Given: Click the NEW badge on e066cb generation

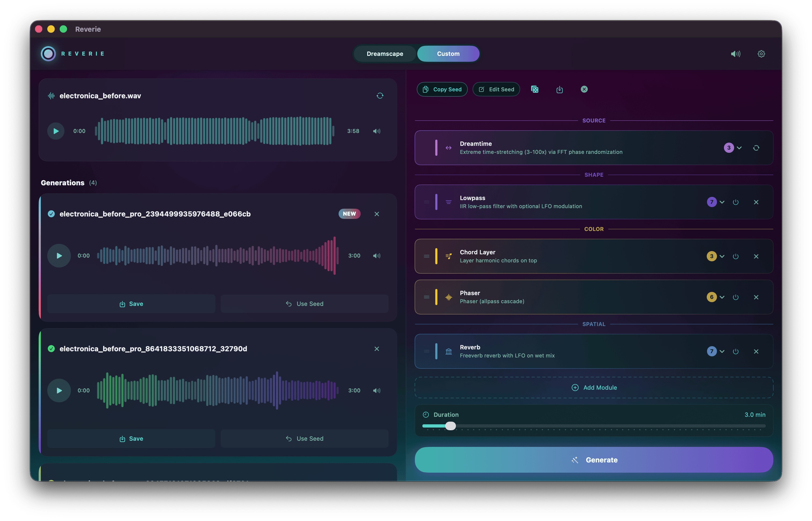Looking at the screenshot, I should (x=349, y=214).
